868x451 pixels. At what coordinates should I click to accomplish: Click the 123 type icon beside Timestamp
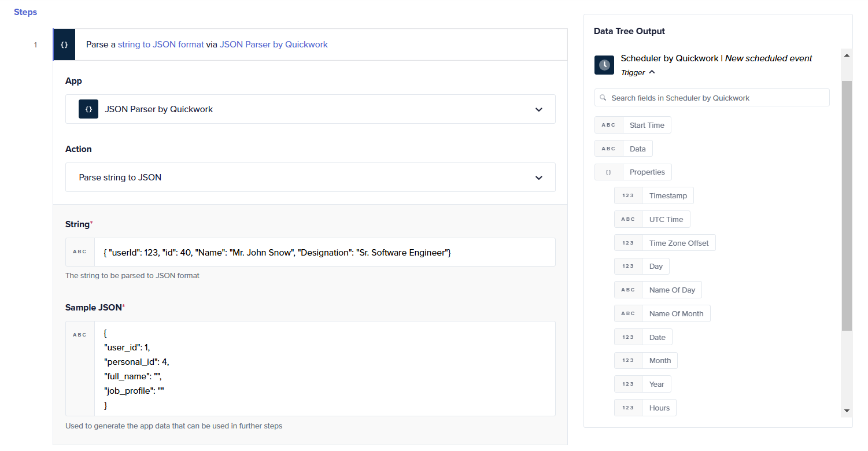(628, 195)
